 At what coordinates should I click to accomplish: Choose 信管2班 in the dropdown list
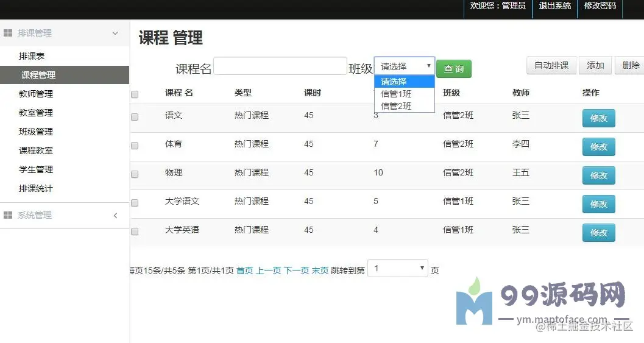405,106
